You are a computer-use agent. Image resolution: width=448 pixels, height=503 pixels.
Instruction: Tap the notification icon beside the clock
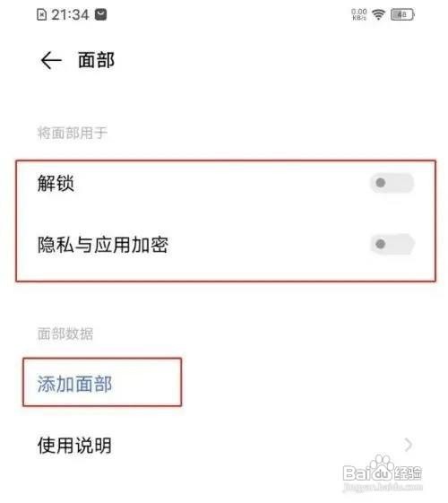click(x=100, y=14)
